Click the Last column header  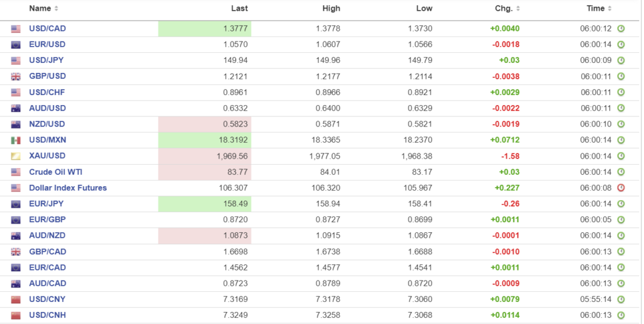[239, 9]
